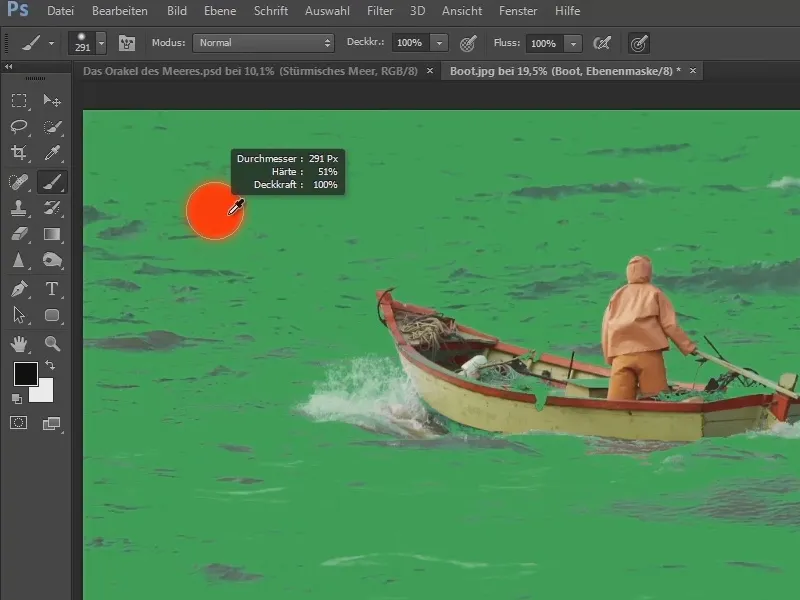Open the Bearbeiten menu
This screenshot has height=600, width=800.
pyautogui.click(x=119, y=11)
